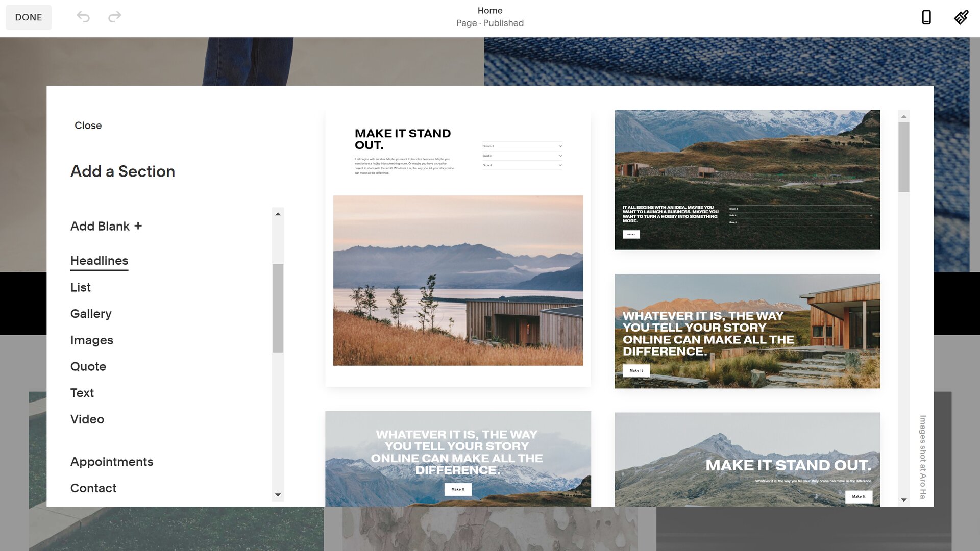Click the Close button to dismiss panel
Viewport: 980px width, 551px height.
[88, 126]
